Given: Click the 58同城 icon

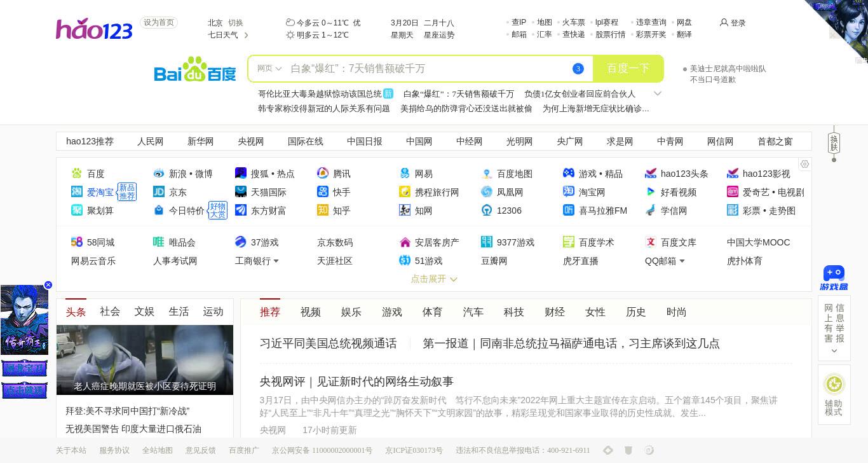Looking at the screenshot, I should [77, 242].
